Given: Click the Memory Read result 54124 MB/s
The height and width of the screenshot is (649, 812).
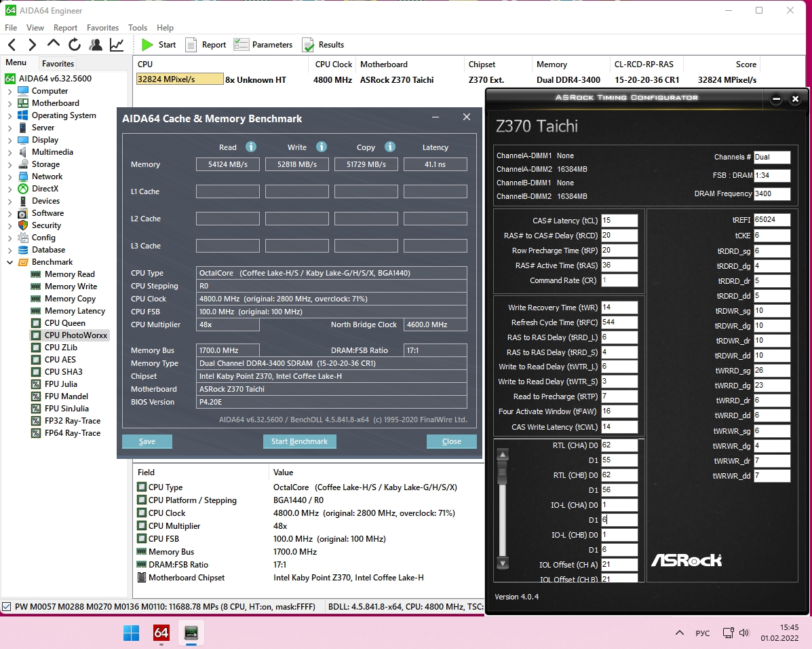Looking at the screenshot, I should (228, 164).
